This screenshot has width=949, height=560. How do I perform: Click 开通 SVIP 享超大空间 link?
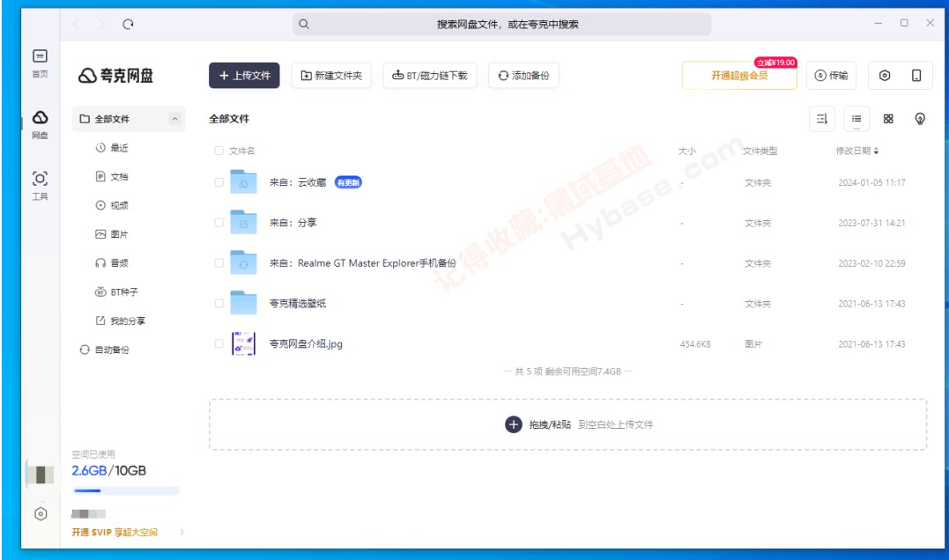pyautogui.click(x=115, y=532)
